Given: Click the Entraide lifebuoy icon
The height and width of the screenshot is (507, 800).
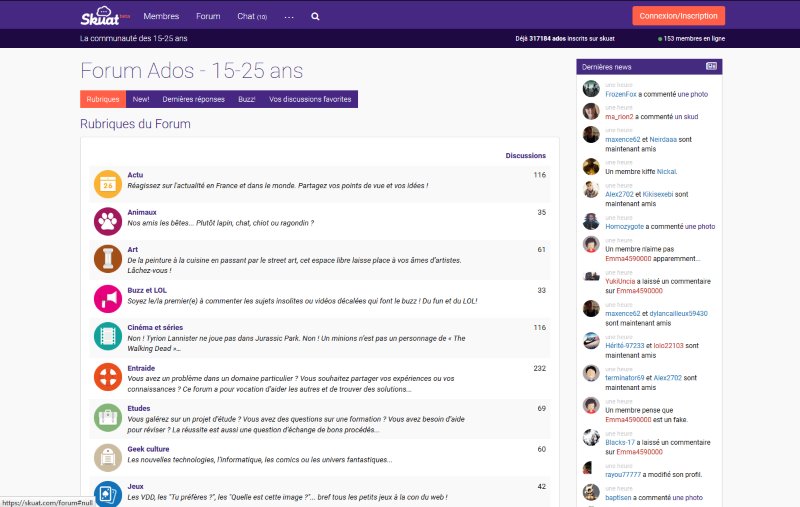Looking at the screenshot, I should [107, 377].
